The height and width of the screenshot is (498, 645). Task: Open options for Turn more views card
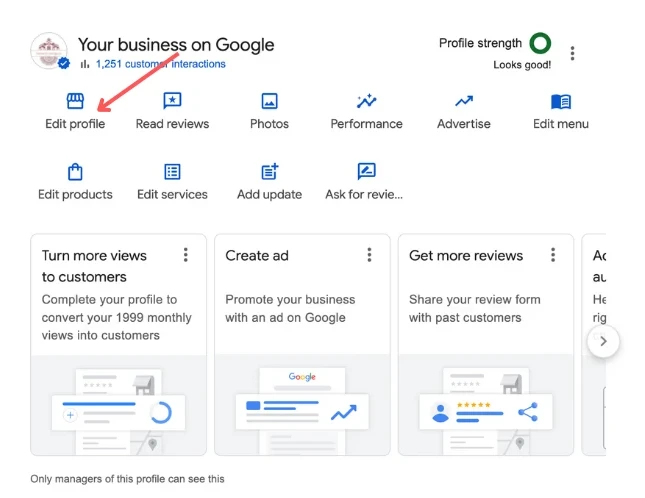pyautogui.click(x=186, y=255)
